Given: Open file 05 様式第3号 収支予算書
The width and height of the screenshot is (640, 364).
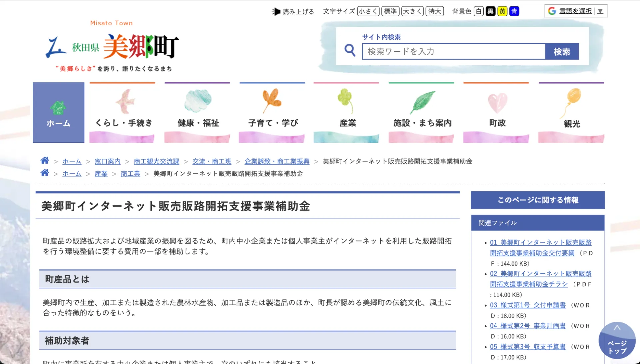Looking at the screenshot, I should click(528, 347).
